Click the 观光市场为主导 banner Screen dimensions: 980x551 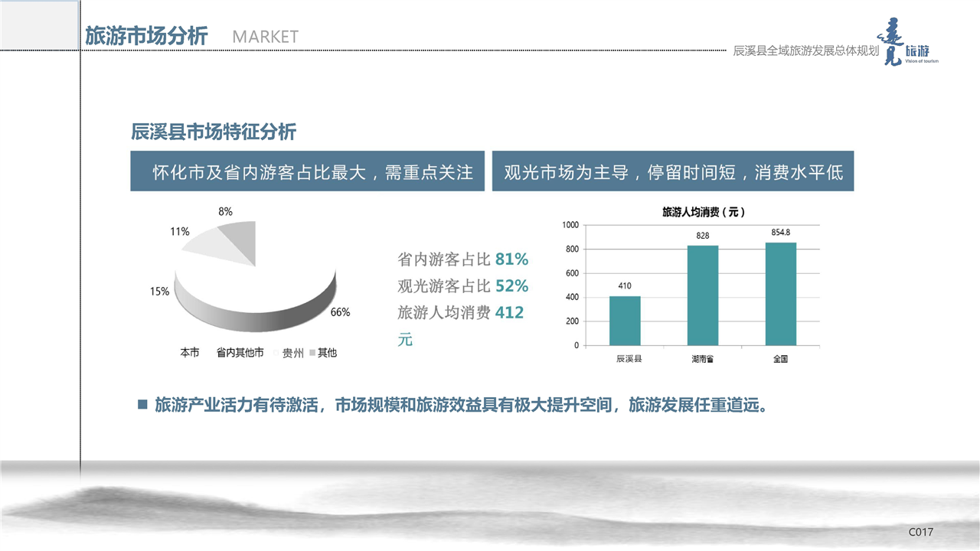(x=672, y=172)
